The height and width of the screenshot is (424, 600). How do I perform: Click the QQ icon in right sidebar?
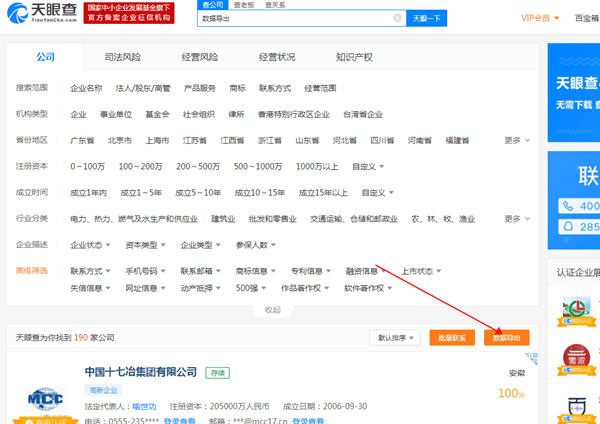coord(567,227)
